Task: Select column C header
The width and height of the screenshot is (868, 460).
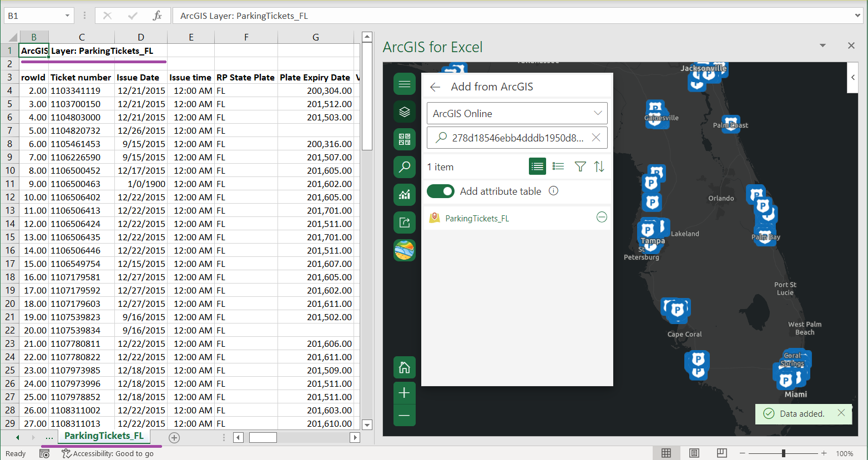Action: click(x=82, y=37)
